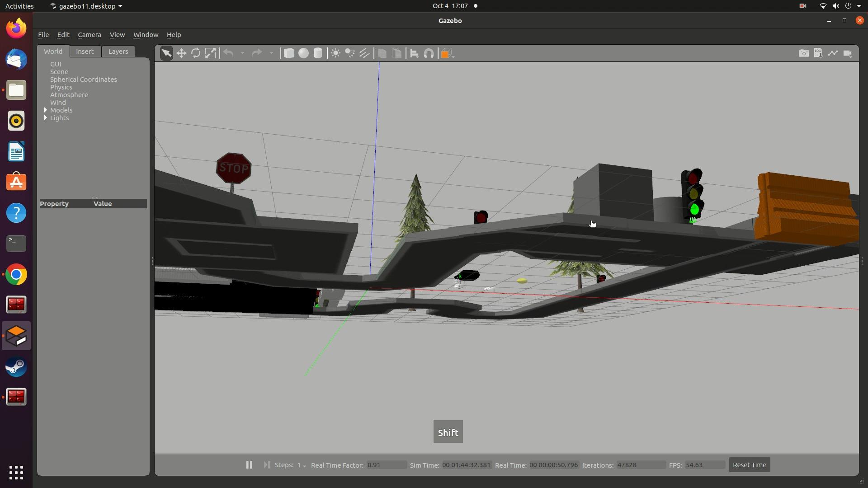
Task: Step the simulation forward once
Action: coord(267,465)
